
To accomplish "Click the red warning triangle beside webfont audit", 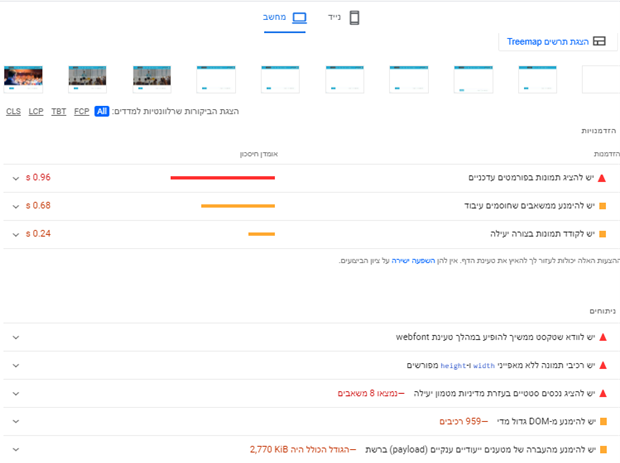I will (x=602, y=338).
